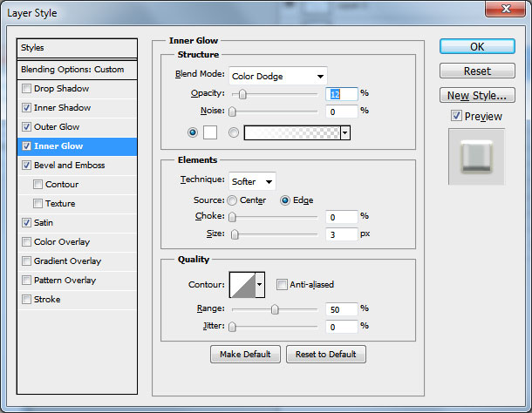Image resolution: width=532 pixels, height=413 pixels.
Task: Enable the Color Overlay checkbox
Action: coord(26,241)
